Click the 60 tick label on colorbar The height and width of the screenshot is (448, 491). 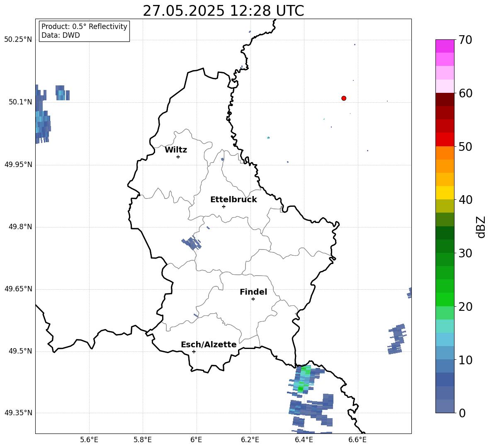465,93
